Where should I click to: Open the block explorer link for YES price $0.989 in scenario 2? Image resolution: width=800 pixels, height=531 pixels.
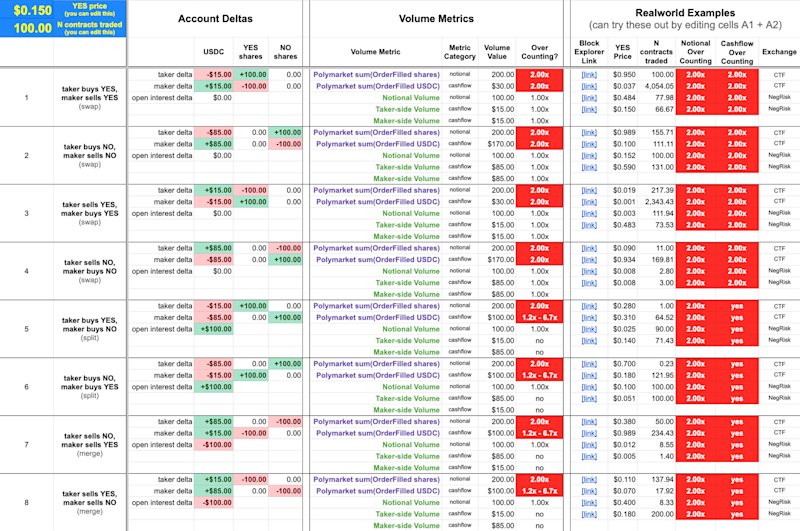(589, 133)
